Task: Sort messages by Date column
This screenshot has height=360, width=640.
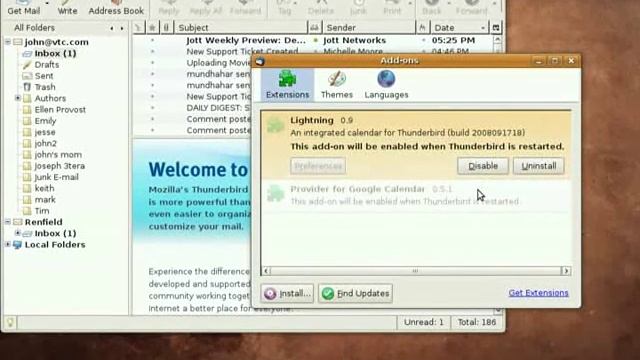Action: coord(459,27)
